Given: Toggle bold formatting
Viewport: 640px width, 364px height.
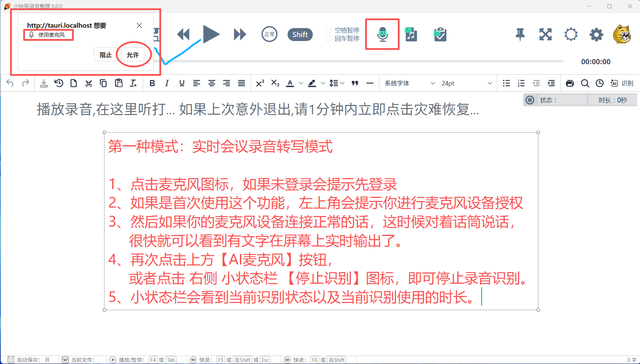Looking at the screenshot, I should 152,83.
